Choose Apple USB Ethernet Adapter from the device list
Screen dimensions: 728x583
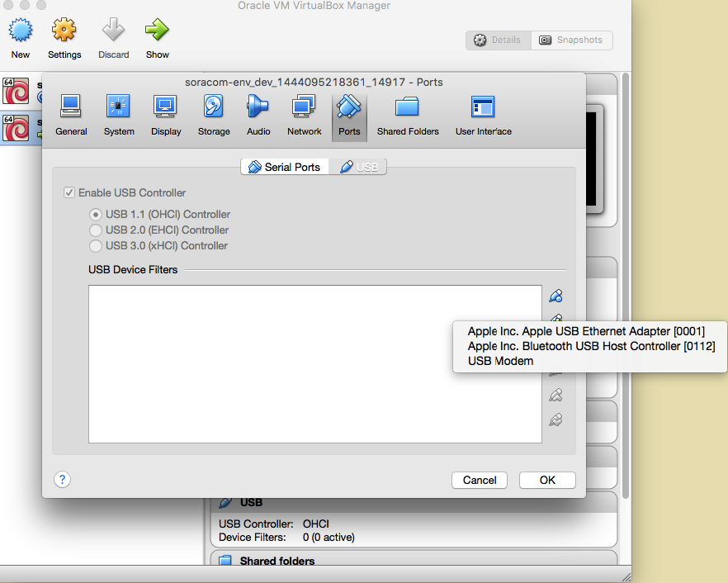(x=587, y=330)
